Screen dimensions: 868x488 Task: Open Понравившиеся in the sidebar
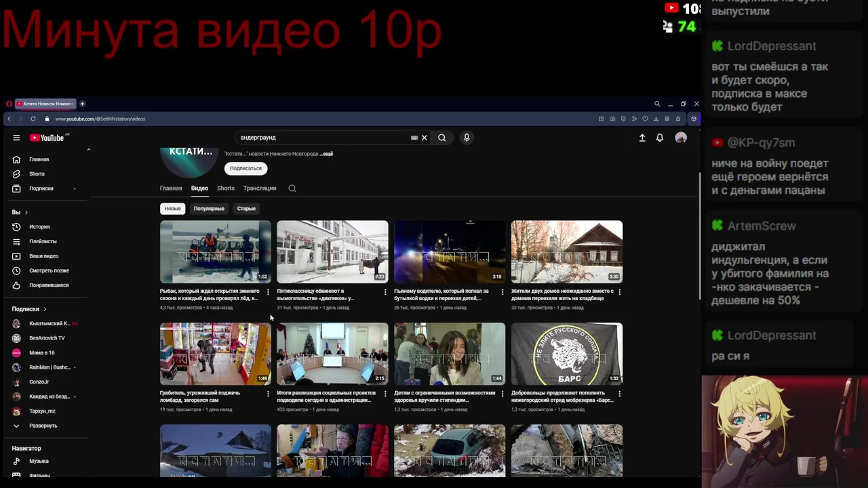click(x=47, y=285)
